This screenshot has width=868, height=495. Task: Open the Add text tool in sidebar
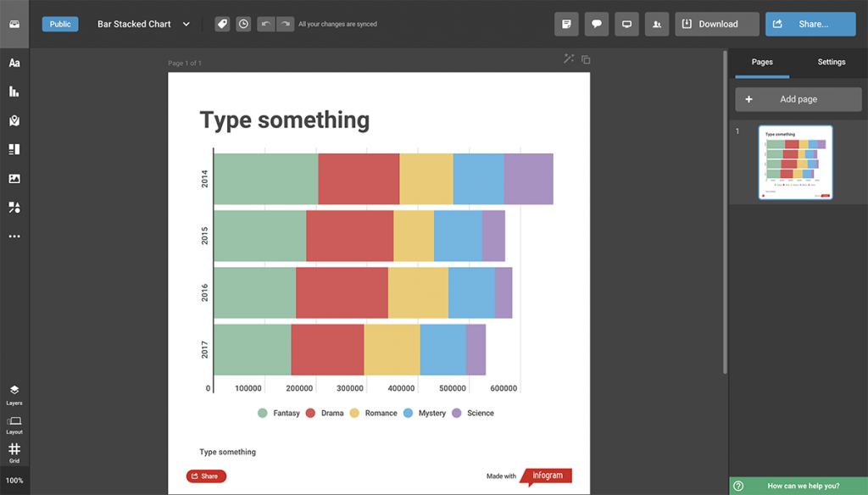coord(14,63)
